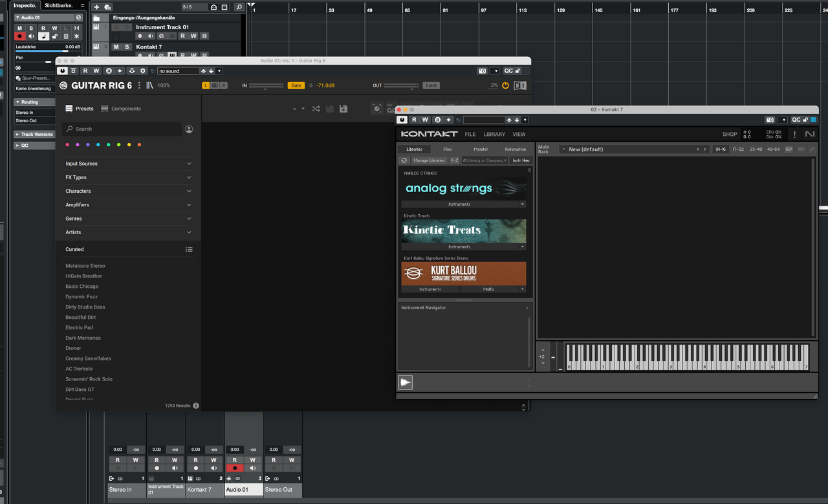Click info icon next to 1293 Results

tap(196, 406)
